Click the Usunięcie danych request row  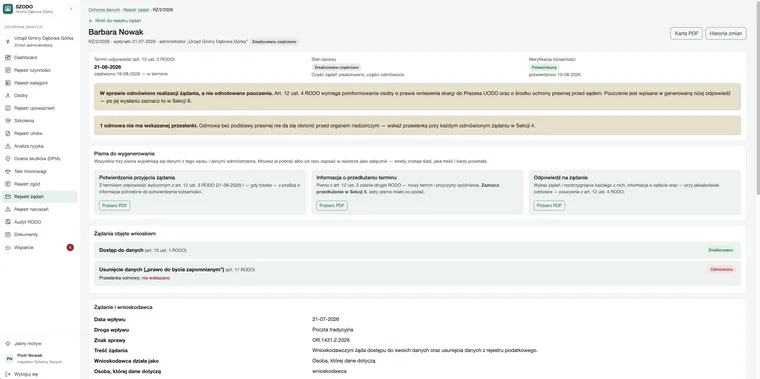point(417,273)
